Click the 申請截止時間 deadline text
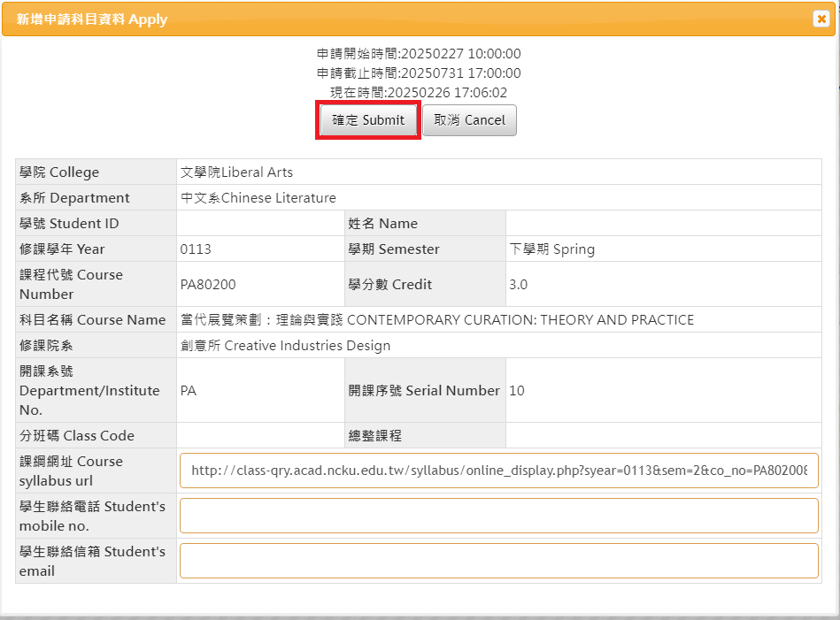 coord(419,73)
